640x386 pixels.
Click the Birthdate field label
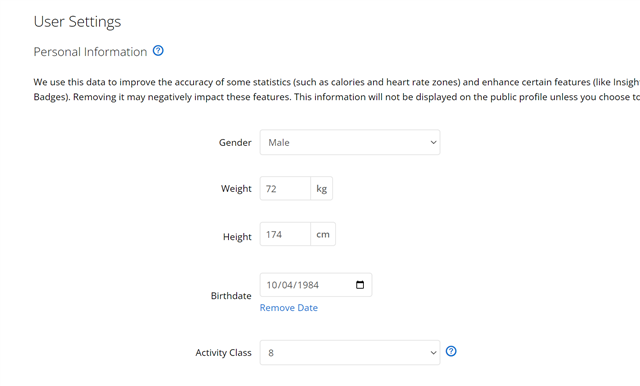tap(231, 295)
